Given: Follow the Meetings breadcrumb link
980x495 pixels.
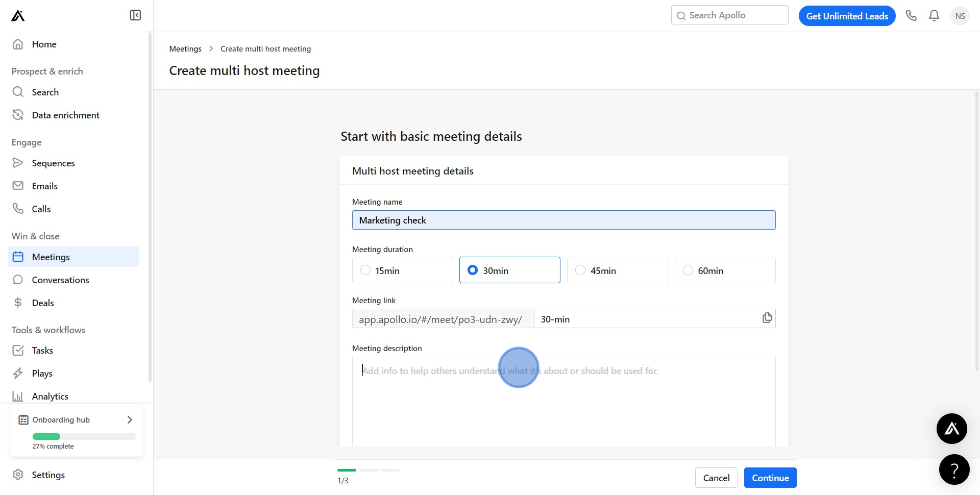Looking at the screenshot, I should pos(185,48).
